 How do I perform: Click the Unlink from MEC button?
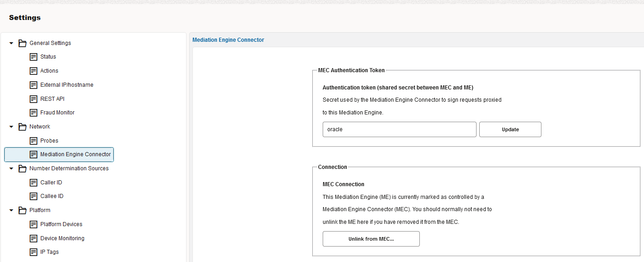pos(371,239)
